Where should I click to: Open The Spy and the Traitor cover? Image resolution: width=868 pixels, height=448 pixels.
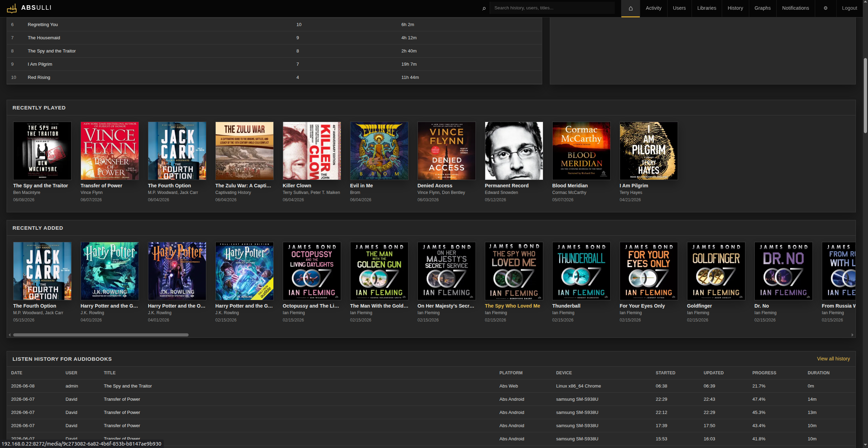[42, 151]
